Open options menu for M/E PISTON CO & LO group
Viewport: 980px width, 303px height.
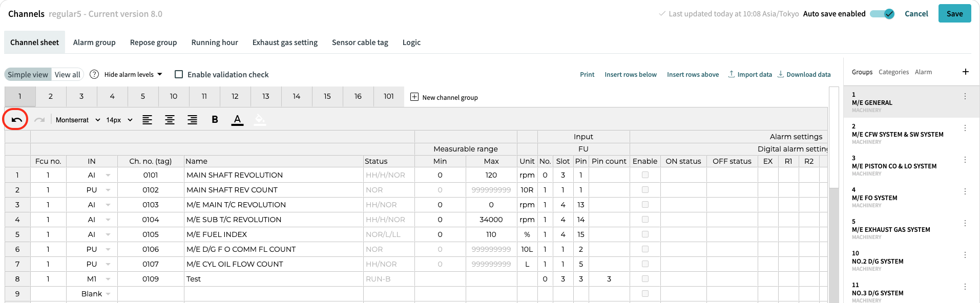965,160
